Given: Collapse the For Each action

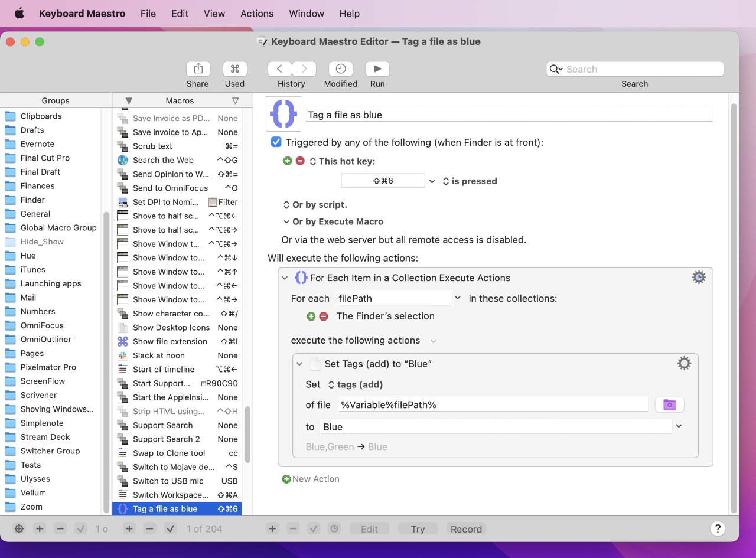Looking at the screenshot, I should click(x=285, y=278).
